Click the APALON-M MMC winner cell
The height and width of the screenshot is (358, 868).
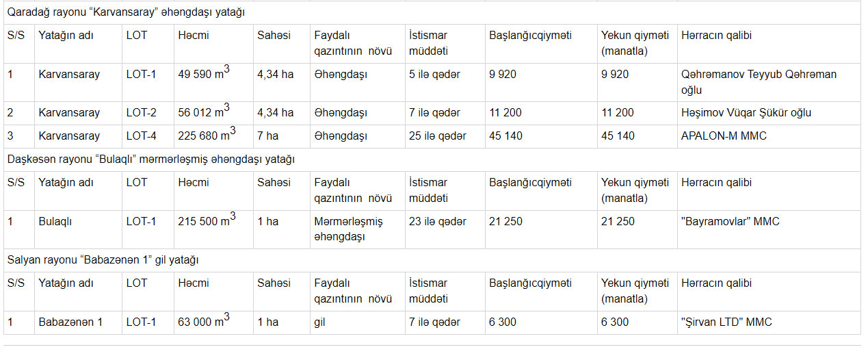click(724, 136)
